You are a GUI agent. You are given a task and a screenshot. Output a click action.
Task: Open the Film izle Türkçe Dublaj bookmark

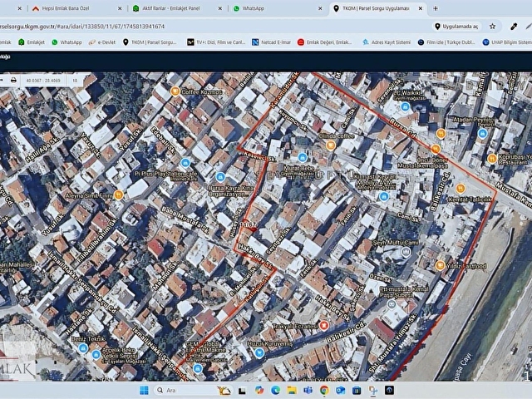pyautogui.click(x=446, y=42)
